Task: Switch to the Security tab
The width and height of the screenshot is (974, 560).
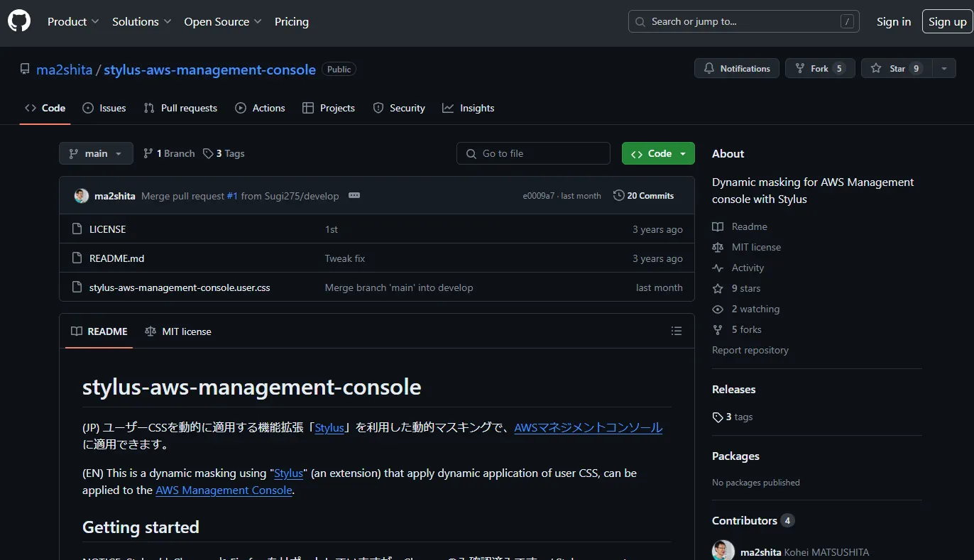Action: [x=399, y=108]
